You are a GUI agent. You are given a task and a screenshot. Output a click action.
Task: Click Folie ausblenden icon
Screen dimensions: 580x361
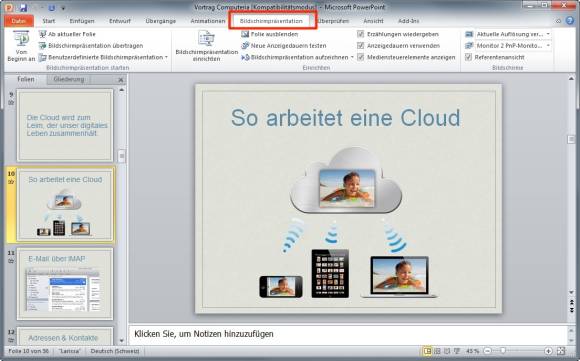click(x=245, y=34)
